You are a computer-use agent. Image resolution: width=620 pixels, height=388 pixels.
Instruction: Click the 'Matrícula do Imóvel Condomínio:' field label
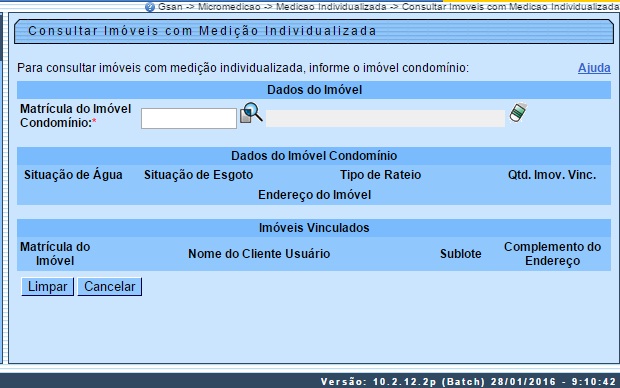click(76, 115)
